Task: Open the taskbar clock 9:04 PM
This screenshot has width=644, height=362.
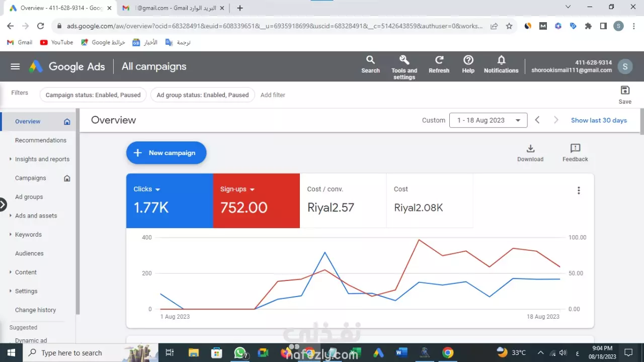Action: pyautogui.click(x=602, y=352)
